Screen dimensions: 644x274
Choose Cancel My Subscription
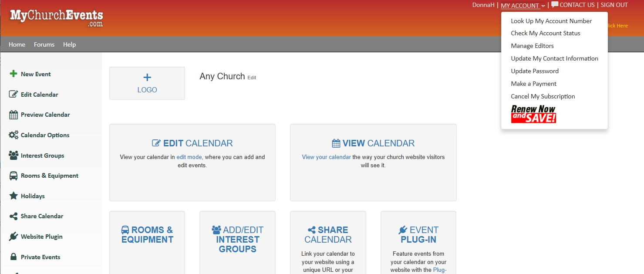(543, 96)
